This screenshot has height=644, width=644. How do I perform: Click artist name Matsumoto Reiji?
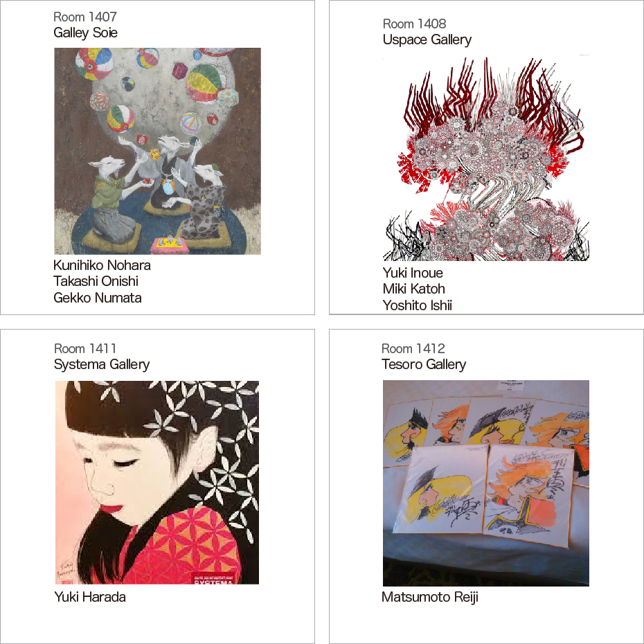(x=430, y=597)
